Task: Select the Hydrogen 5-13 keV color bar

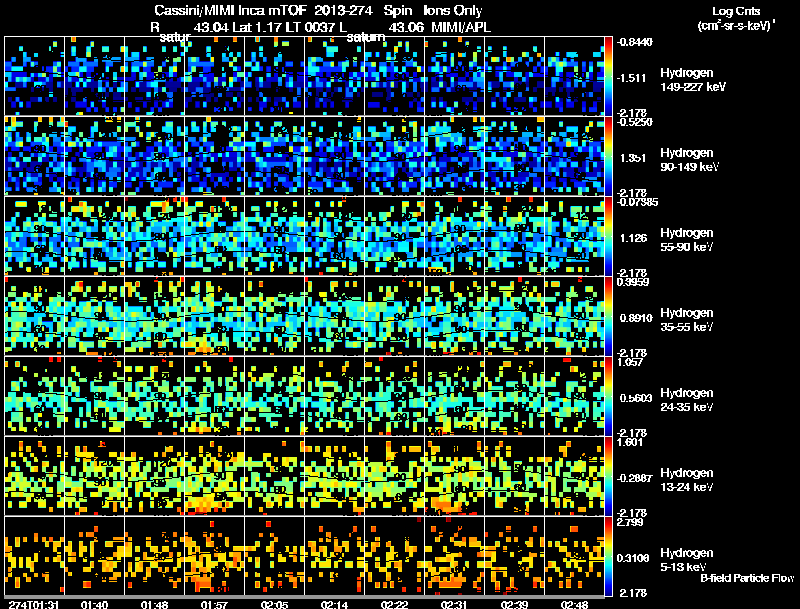Action: pos(608,556)
